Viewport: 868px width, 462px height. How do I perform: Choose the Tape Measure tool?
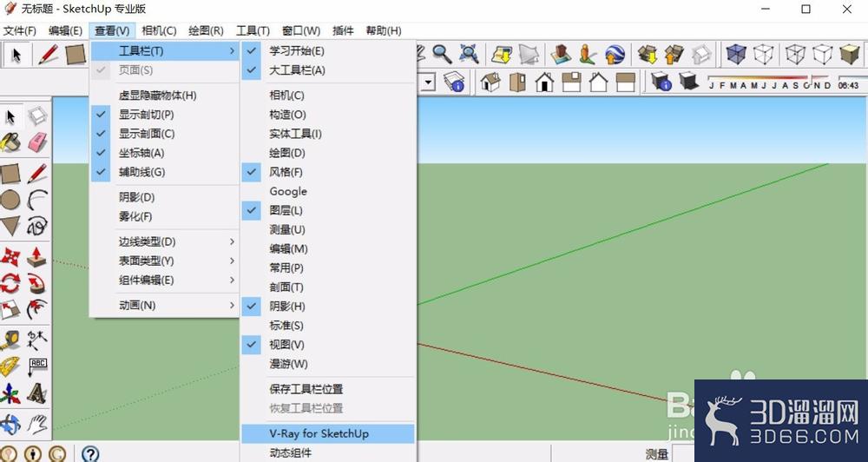[x=10, y=340]
